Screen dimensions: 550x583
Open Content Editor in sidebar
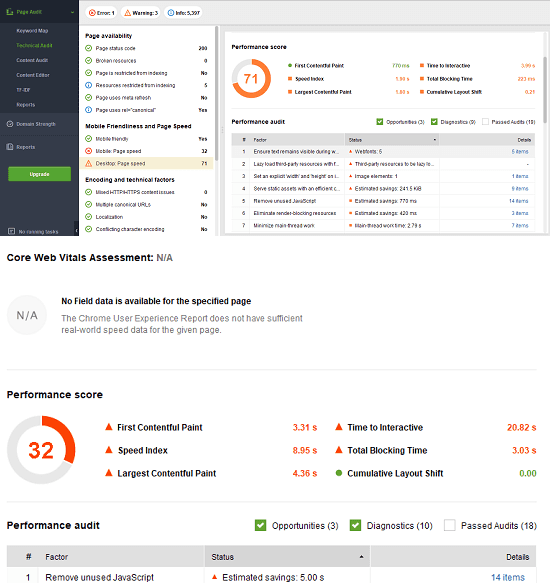pyautogui.click(x=33, y=75)
